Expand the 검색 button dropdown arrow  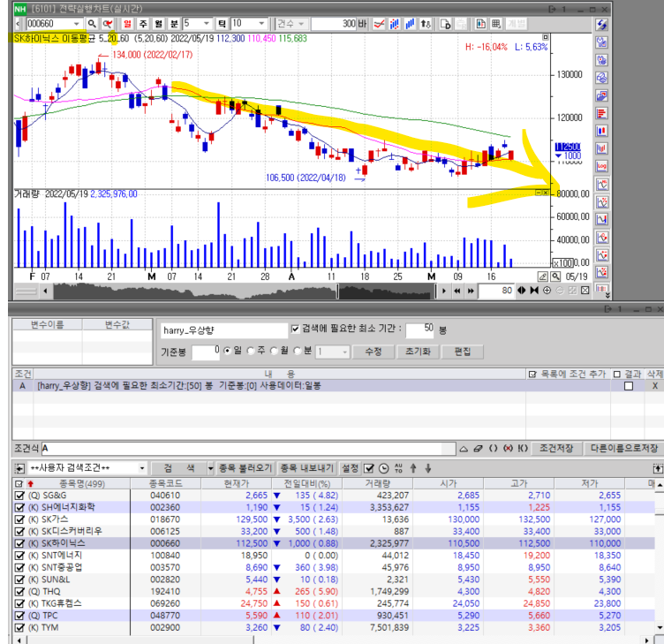(x=210, y=468)
